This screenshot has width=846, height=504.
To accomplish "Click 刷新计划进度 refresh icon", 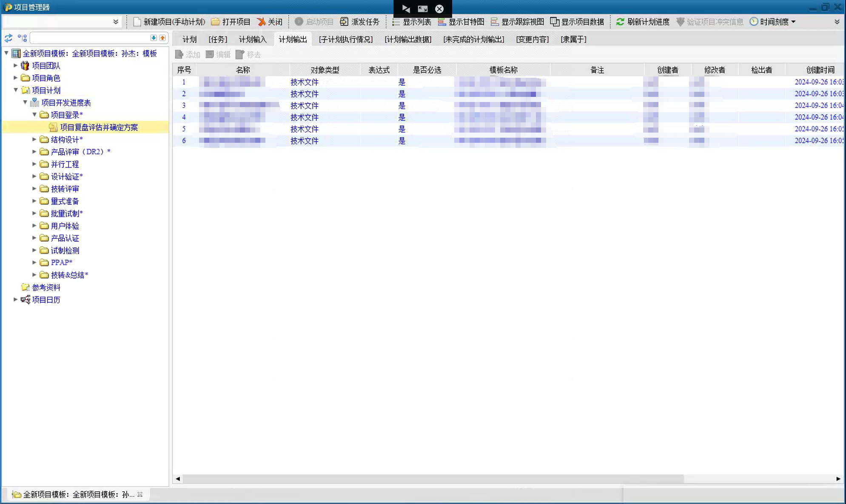I will pyautogui.click(x=620, y=22).
